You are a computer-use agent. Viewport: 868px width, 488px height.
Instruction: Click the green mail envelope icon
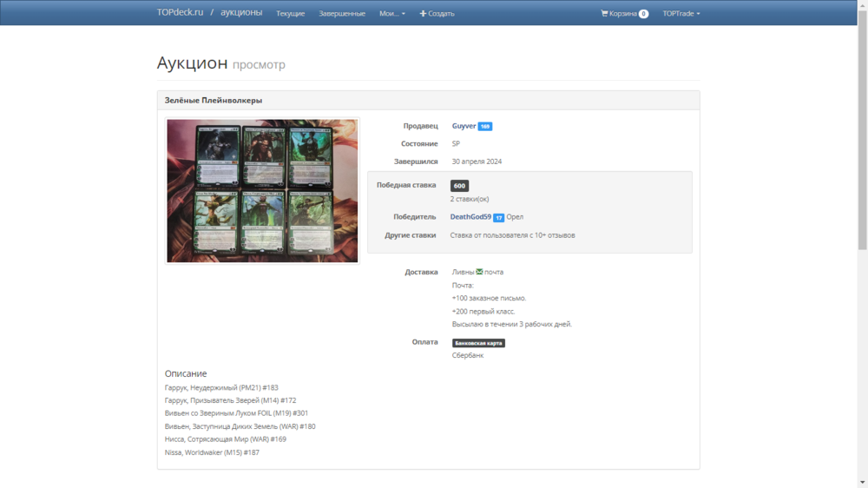pyautogui.click(x=479, y=272)
